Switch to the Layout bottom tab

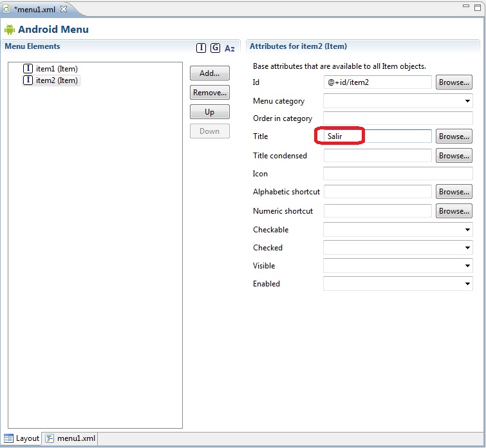22,438
